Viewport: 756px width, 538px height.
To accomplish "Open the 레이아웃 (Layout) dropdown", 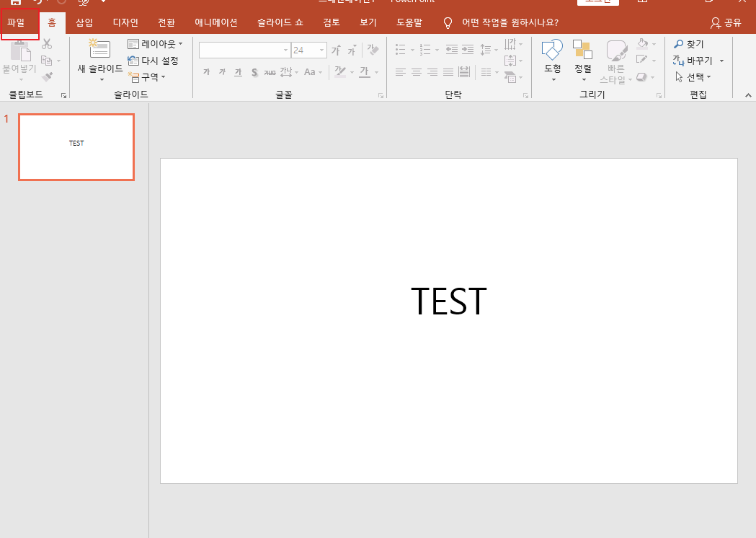I will click(x=155, y=44).
